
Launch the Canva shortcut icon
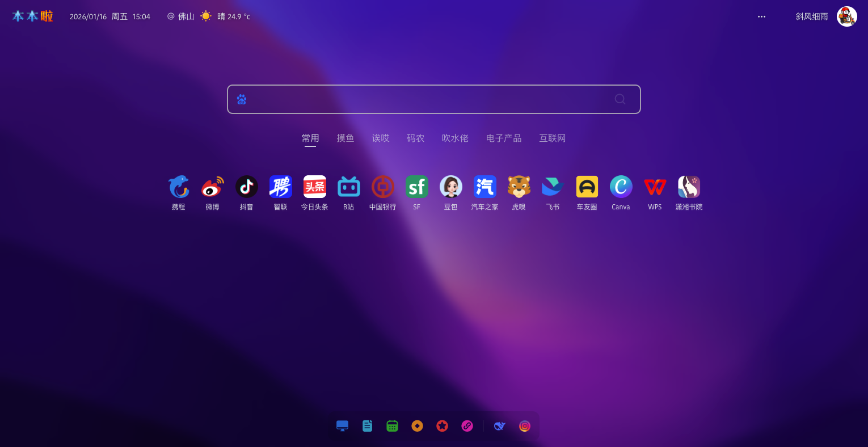pyautogui.click(x=621, y=187)
